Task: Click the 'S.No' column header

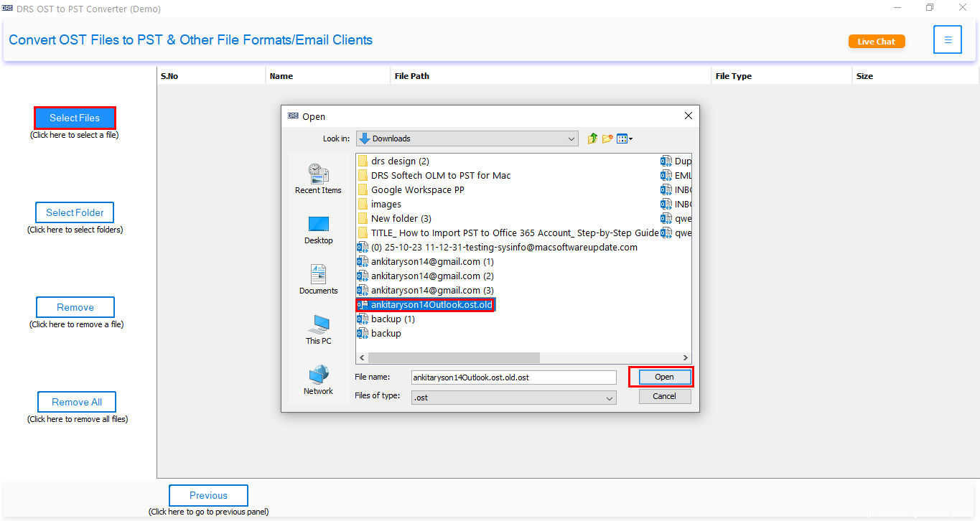Action: coord(211,75)
